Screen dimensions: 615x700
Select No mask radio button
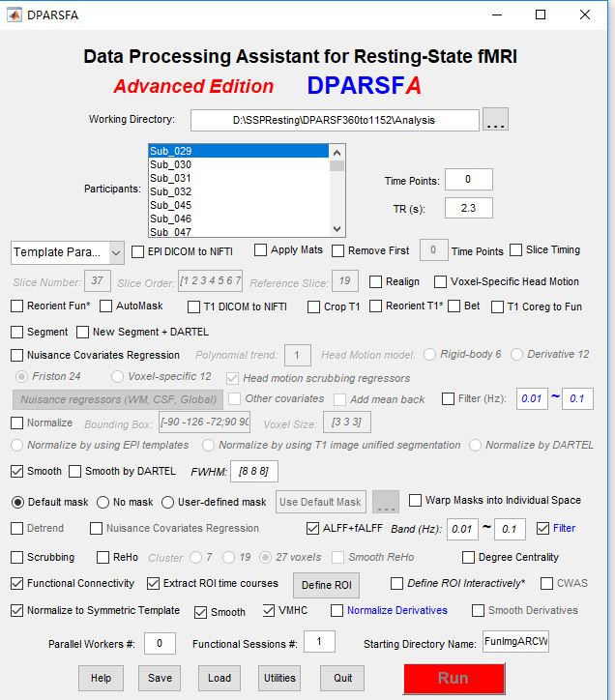[102, 502]
